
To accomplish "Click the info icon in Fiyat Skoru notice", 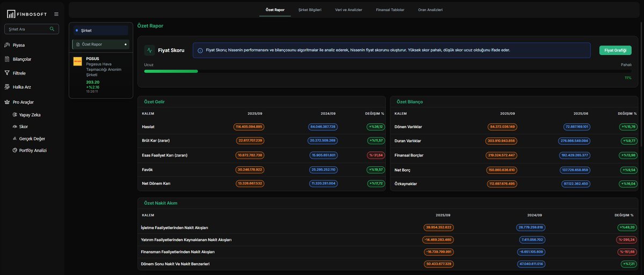I will [200, 50].
